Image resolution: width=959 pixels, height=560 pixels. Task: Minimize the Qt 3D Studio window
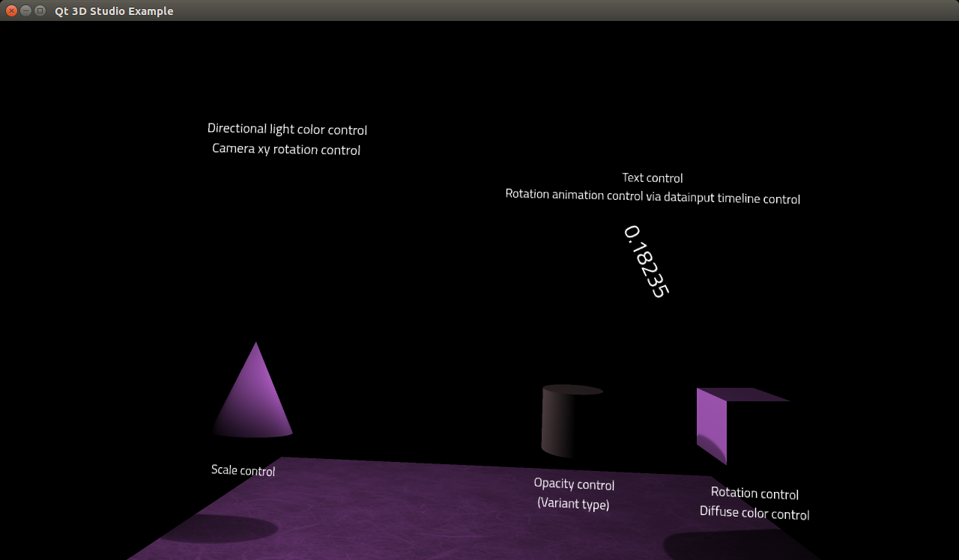[25, 11]
